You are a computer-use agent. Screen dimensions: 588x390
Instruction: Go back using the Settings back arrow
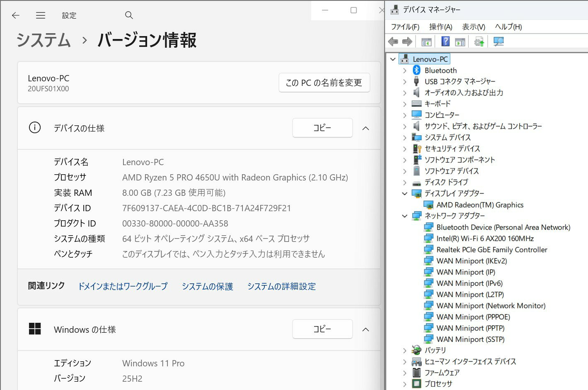[x=16, y=15]
